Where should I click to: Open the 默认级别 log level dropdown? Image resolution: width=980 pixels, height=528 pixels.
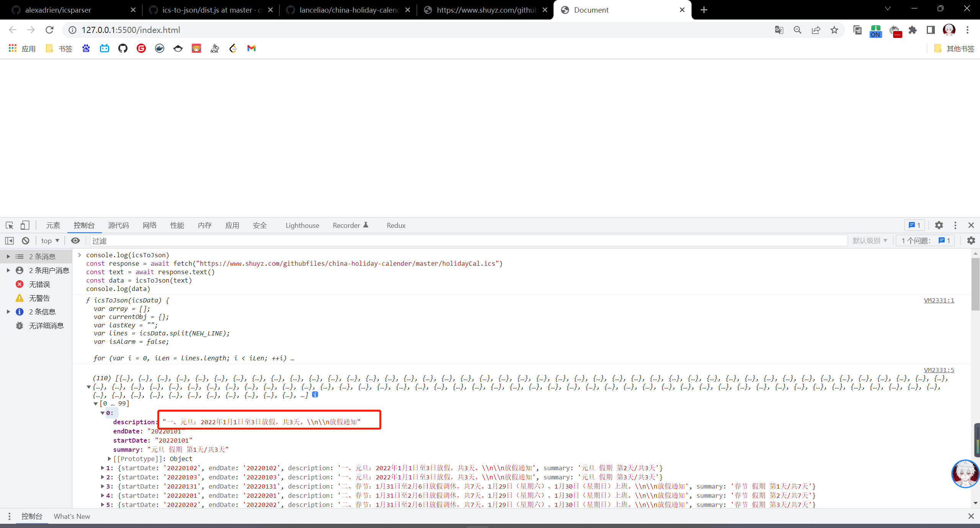(870, 240)
